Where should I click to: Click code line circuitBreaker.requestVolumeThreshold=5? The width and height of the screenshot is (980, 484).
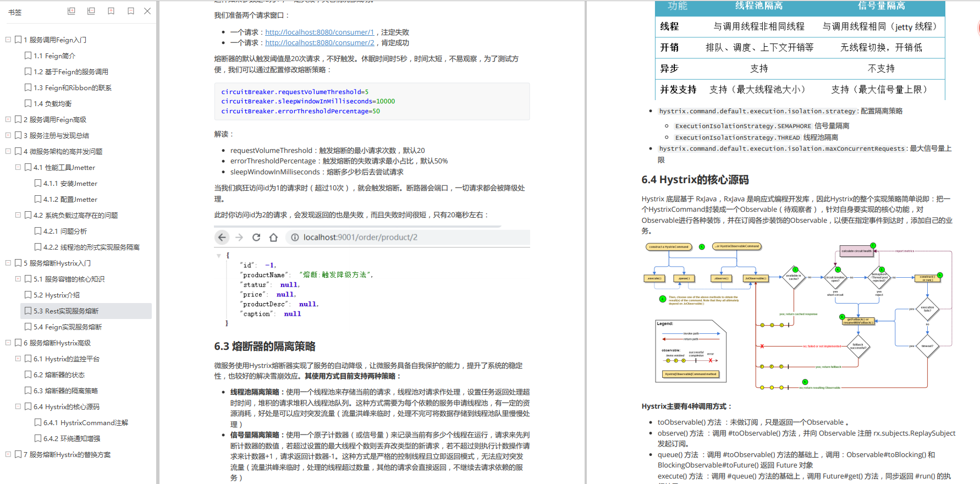pos(295,92)
